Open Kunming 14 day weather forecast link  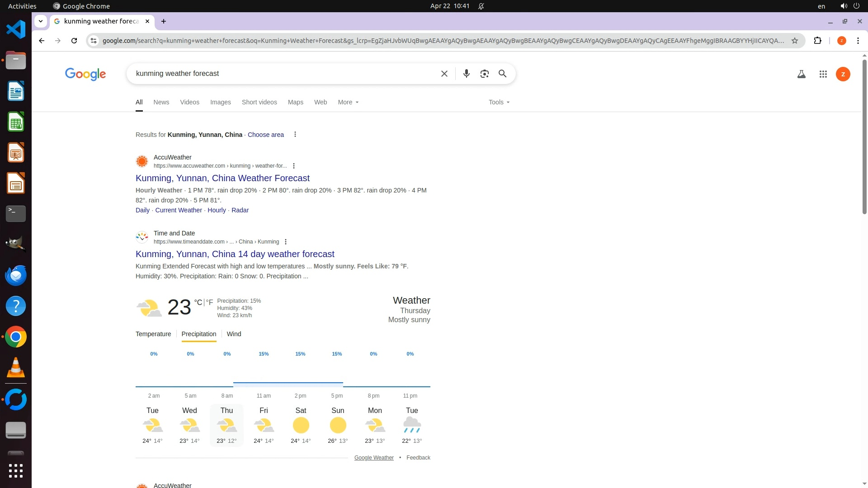click(235, 254)
